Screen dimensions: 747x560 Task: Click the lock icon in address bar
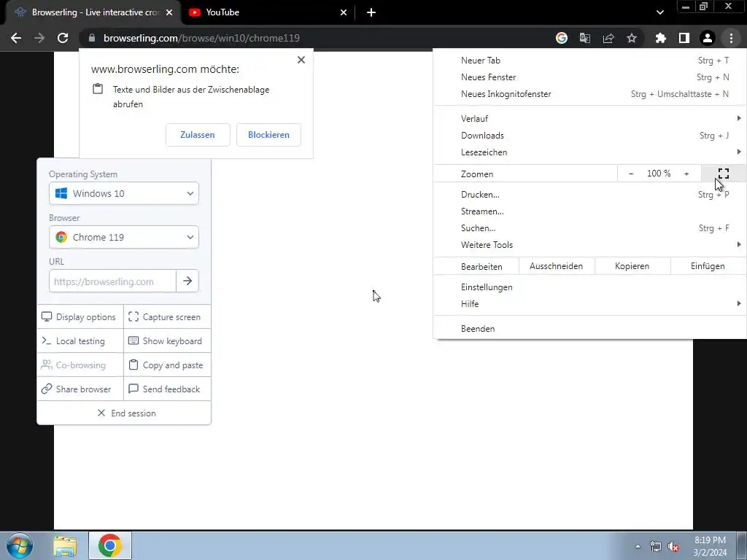point(92,38)
